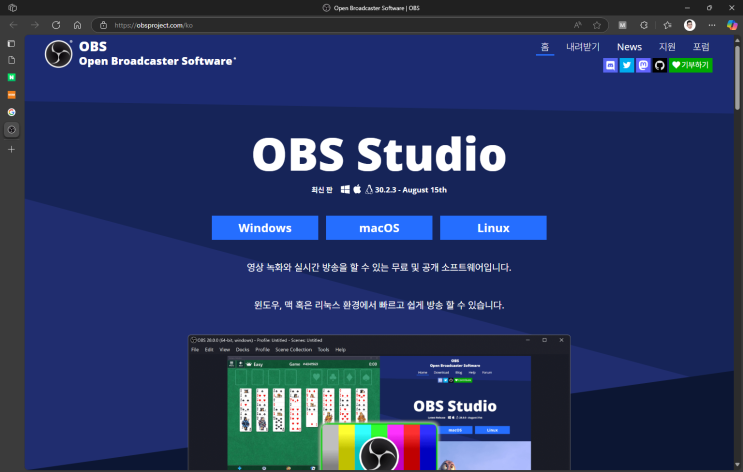Open the OBS Studio screenshot preview image
The height and width of the screenshot is (472, 743).
click(x=379, y=403)
